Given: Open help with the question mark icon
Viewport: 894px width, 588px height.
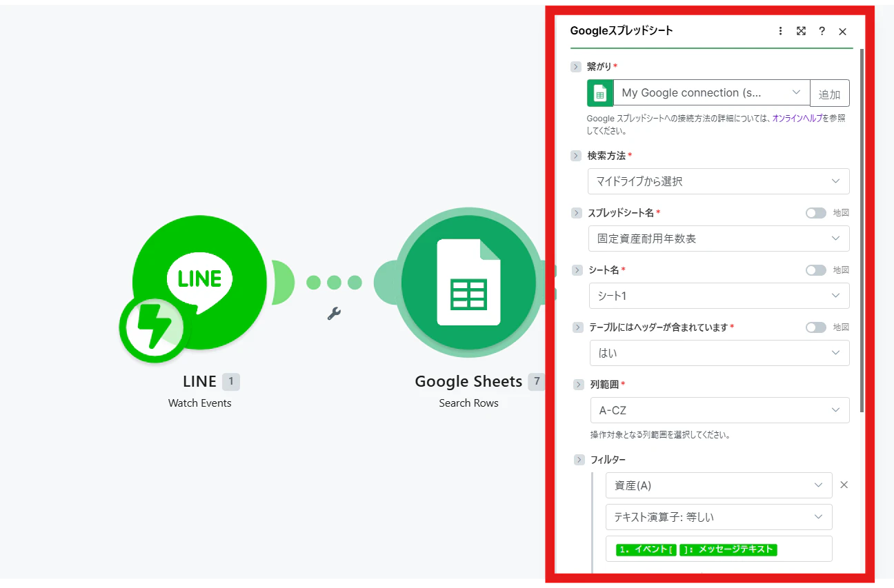Looking at the screenshot, I should coord(822,31).
